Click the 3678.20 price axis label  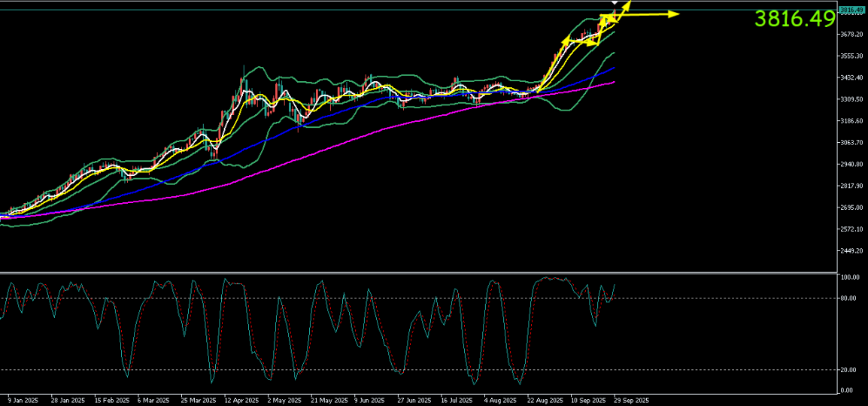tap(851, 35)
